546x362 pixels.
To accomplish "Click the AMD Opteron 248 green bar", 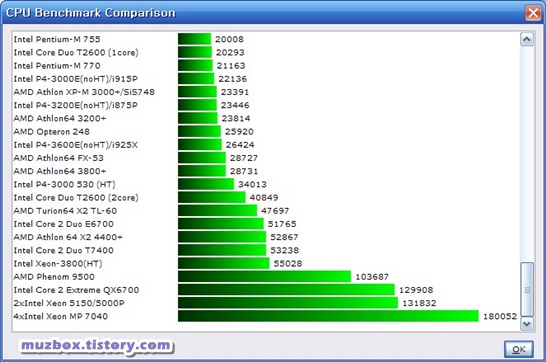I will click(199, 132).
